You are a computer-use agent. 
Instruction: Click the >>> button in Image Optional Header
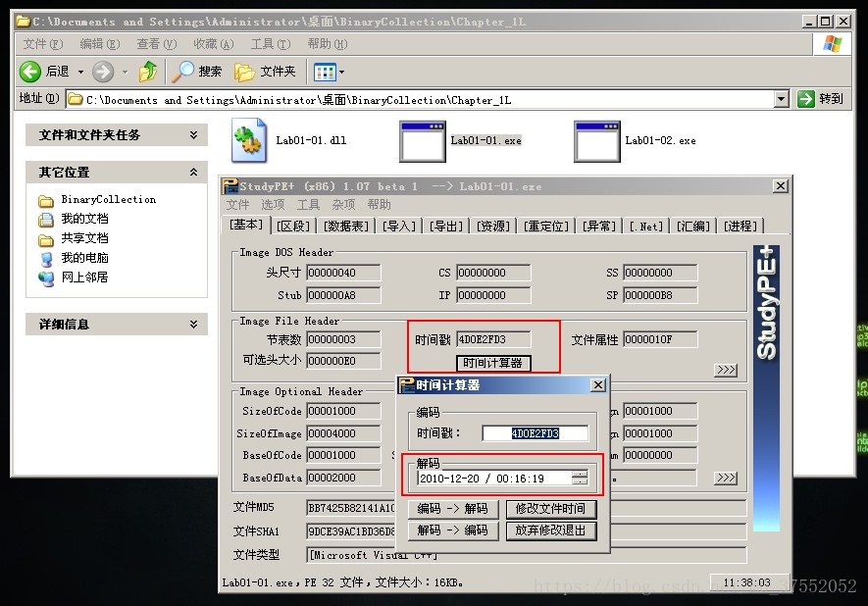pos(726,478)
